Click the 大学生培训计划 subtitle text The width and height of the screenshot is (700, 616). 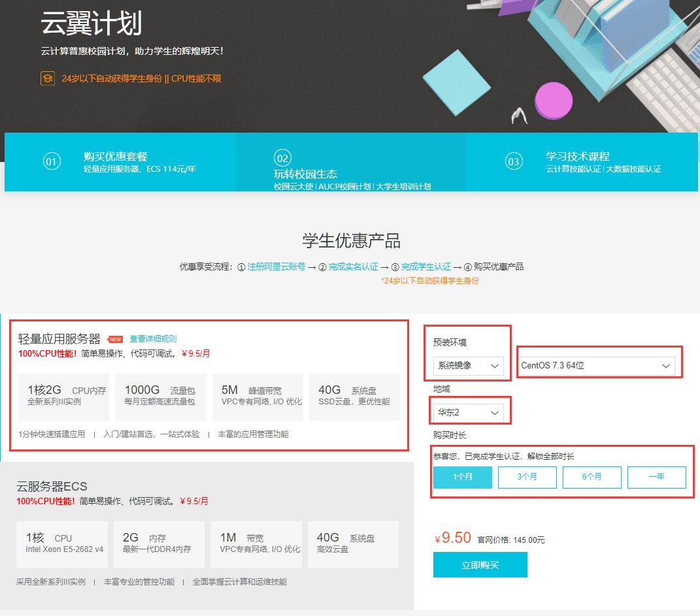[403, 186]
